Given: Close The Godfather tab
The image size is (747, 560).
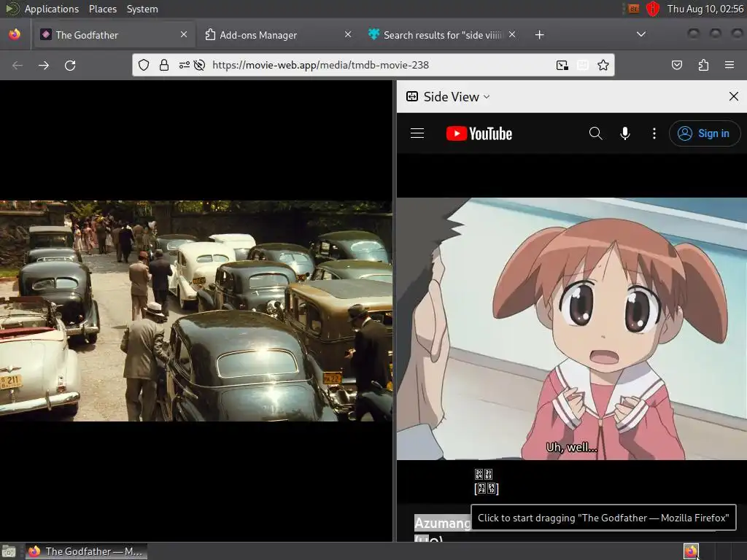Looking at the screenshot, I should [184, 35].
